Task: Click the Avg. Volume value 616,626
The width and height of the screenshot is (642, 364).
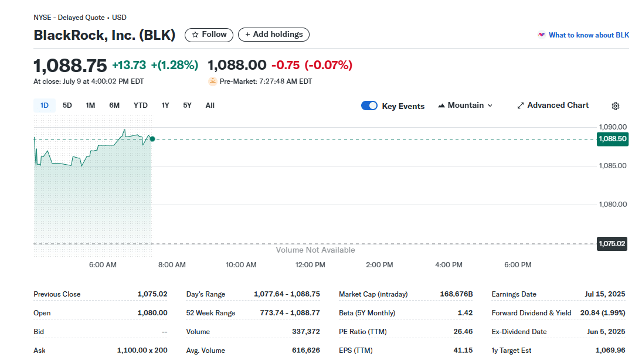Action: 306,351
